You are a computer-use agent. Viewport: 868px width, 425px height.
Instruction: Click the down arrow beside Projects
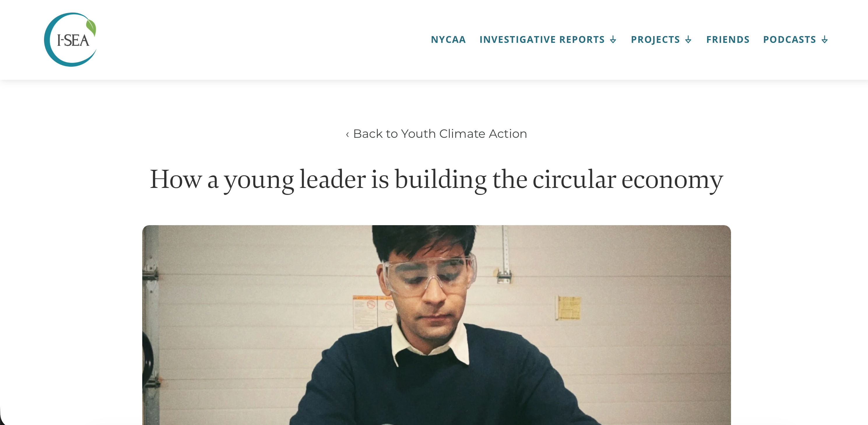point(688,40)
